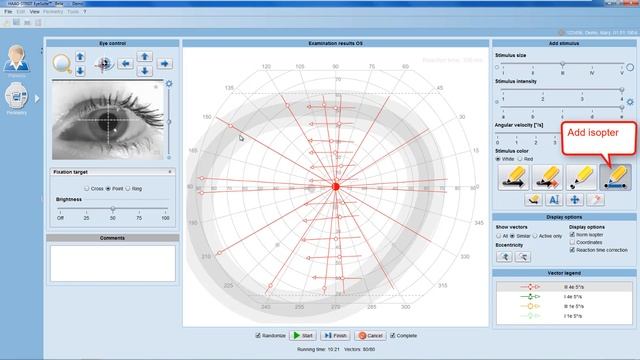Select the Add isopter pencil tool
Image resolution: width=640 pixels, height=360 pixels.
(616, 178)
